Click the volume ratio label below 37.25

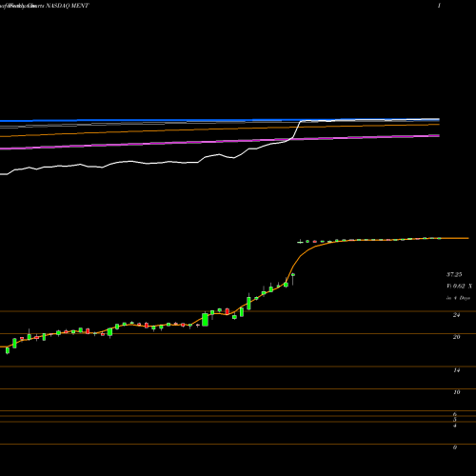[459, 287]
